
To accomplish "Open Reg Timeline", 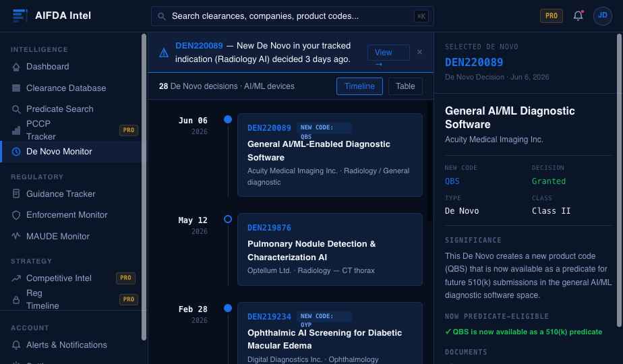I will [42, 299].
